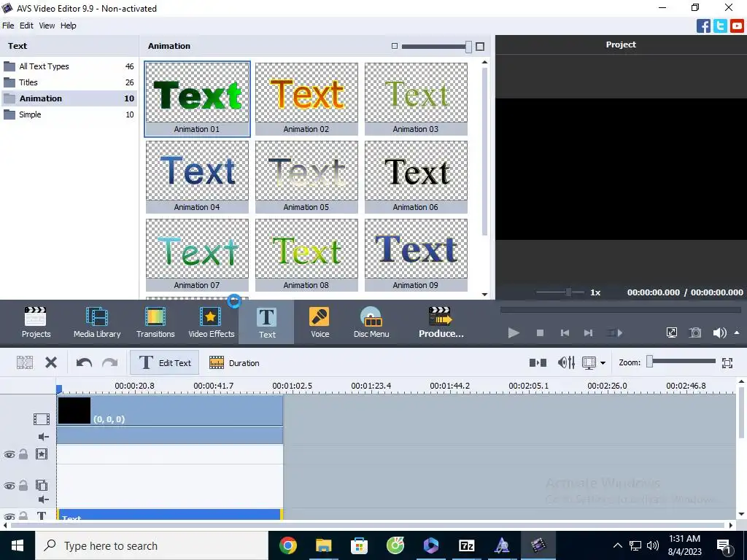Image resolution: width=747 pixels, height=560 pixels.
Task: Mute the main video audio track
Action: pos(43,437)
